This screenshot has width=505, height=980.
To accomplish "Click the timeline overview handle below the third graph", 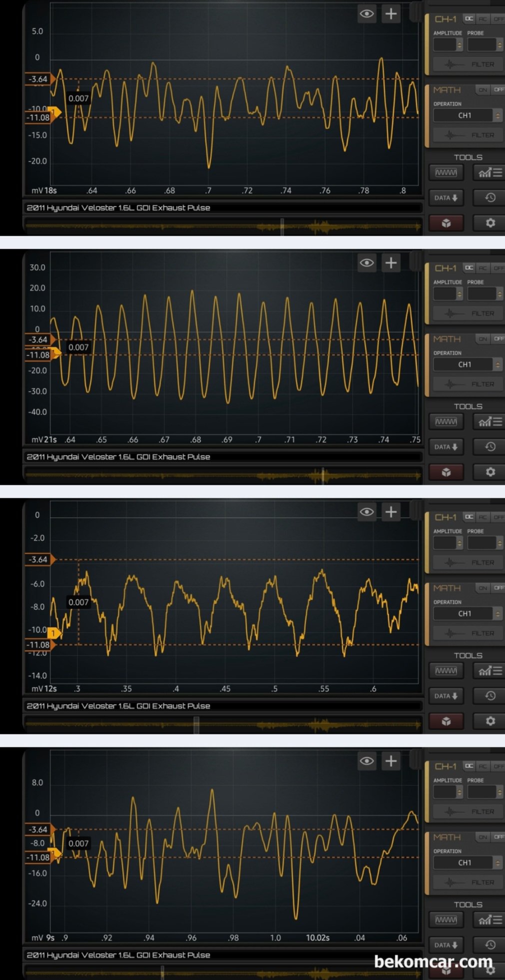I will tap(196, 725).
